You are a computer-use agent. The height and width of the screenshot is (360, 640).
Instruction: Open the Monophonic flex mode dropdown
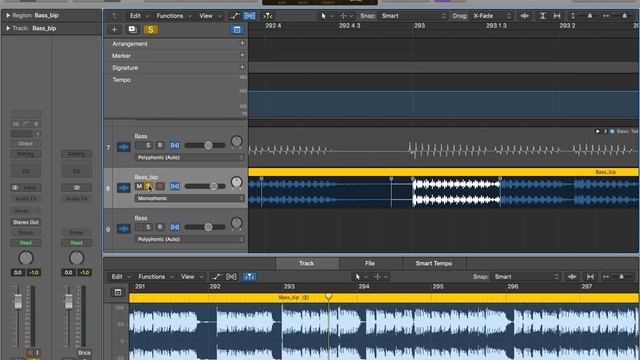tap(189, 198)
